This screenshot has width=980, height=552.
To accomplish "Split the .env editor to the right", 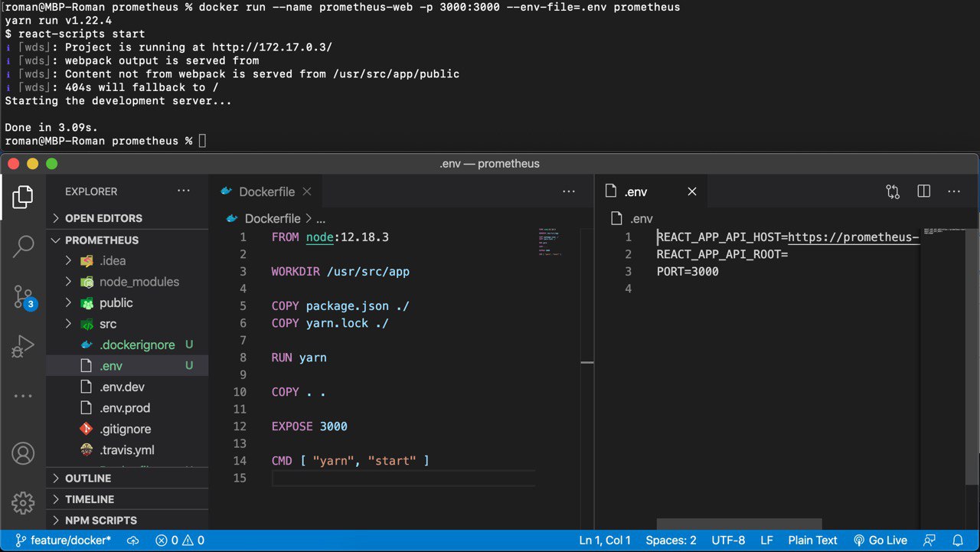I will [924, 191].
